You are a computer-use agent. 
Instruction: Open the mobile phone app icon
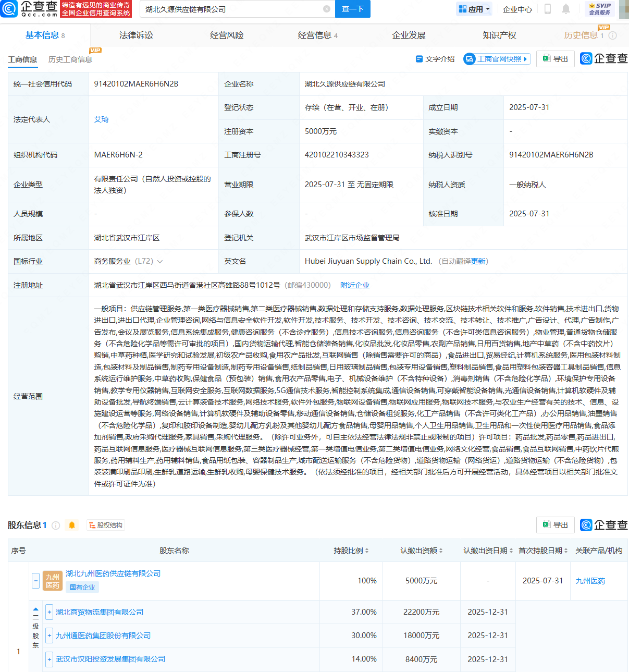[548, 9]
